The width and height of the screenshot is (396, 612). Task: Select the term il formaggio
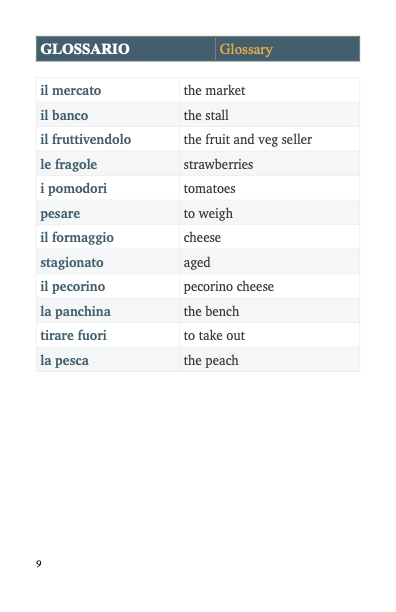click(77, 238)
